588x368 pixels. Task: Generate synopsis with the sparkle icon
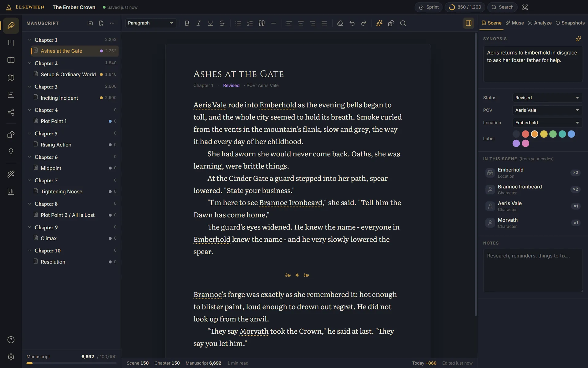click(x=578, y=39)
